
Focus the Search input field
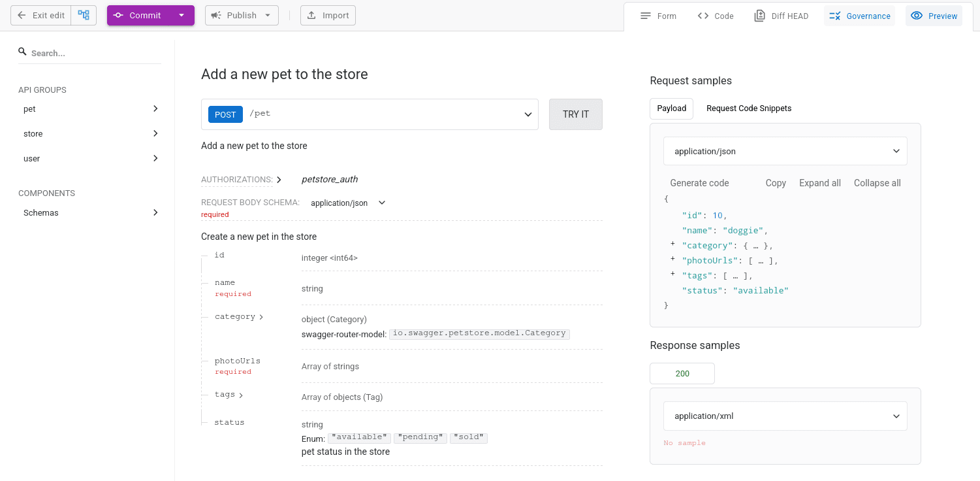95,53
